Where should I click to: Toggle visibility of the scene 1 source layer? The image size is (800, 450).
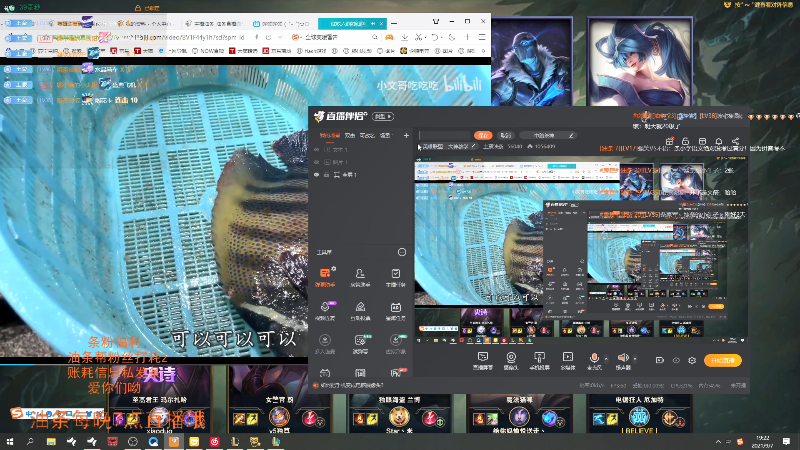pos(316,174)
